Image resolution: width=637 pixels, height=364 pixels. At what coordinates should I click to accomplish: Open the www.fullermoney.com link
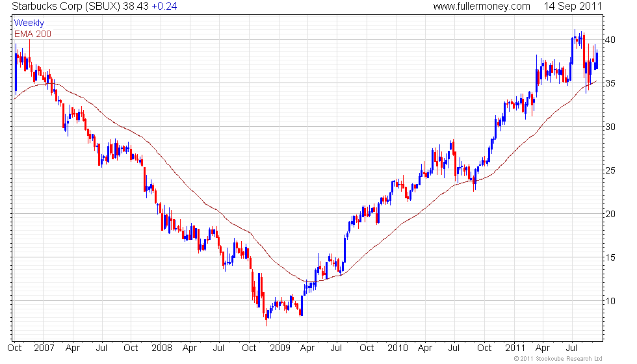pyautogui.click(x=482, y=6)
